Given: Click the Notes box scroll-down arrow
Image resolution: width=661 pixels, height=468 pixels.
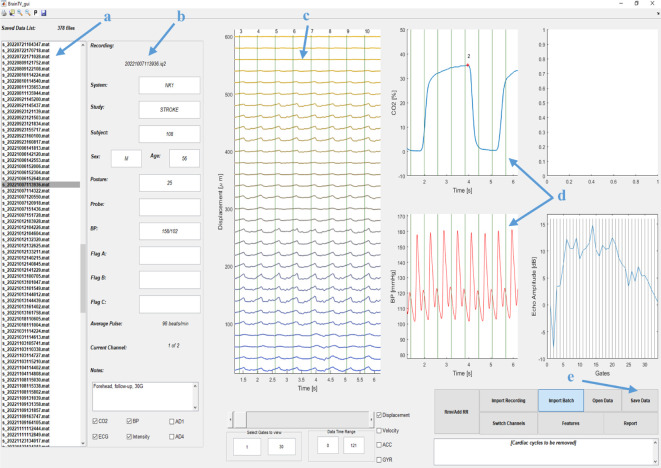Looking at the screenshot, I should [195, 408].
